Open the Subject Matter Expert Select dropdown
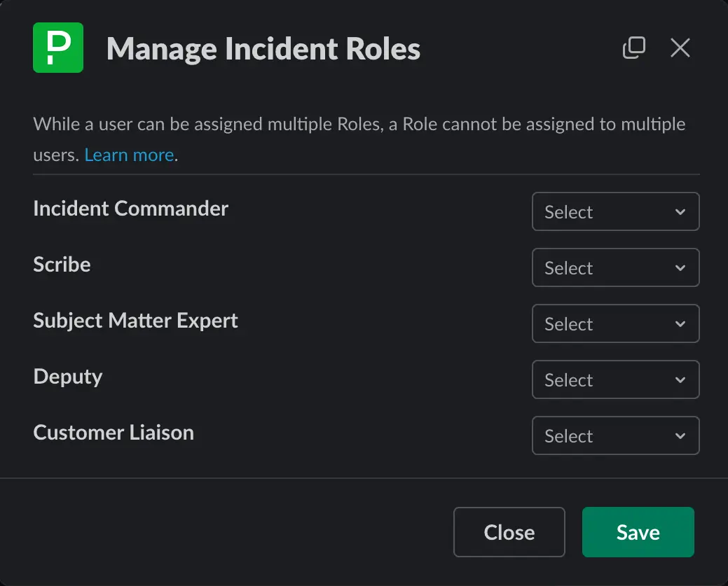Image resolution: width=728 pixels, height=586 pixels. click(615, 323)
